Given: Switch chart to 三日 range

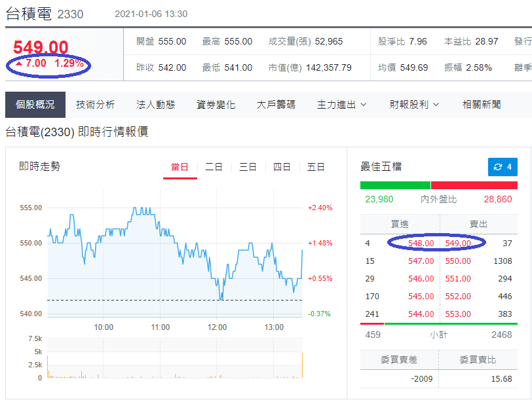Looking at the screenshot, I should 248,167.
